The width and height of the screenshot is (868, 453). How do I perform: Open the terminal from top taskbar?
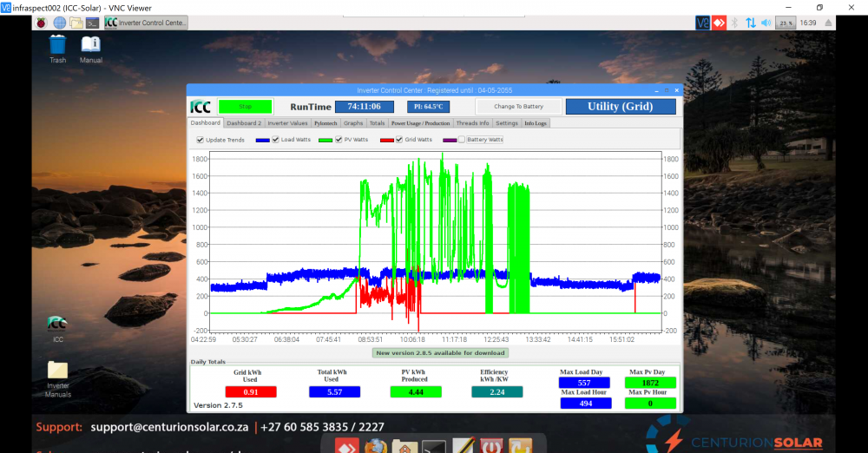[93, 23]
